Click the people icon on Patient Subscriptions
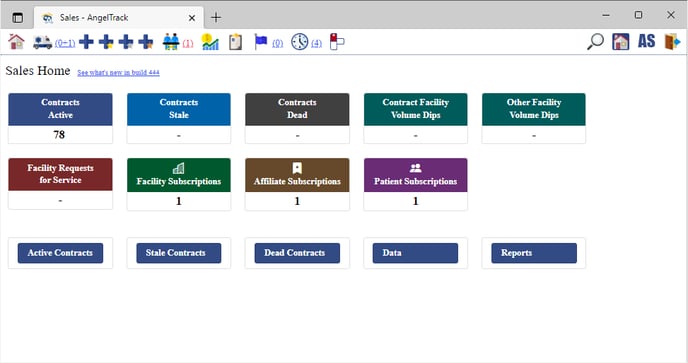Viewport: 688px width, 363px height. click(x=416, y=168)
